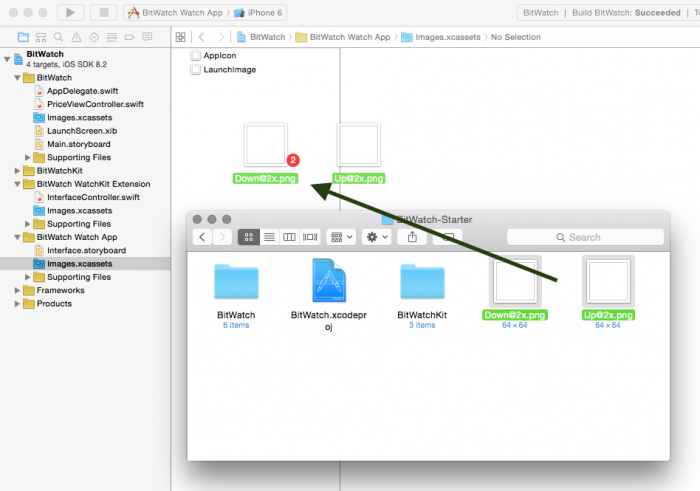Select BitWatch in the jump bar
The width and height of the screenshot is (700, 491).
(x=261, y=37)
